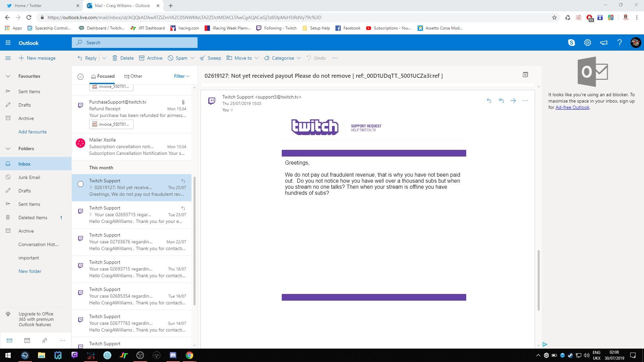The width and height of the screenshot is (644, 362).
Task: Open the conversation in a new window
Action: coord(525,75)
